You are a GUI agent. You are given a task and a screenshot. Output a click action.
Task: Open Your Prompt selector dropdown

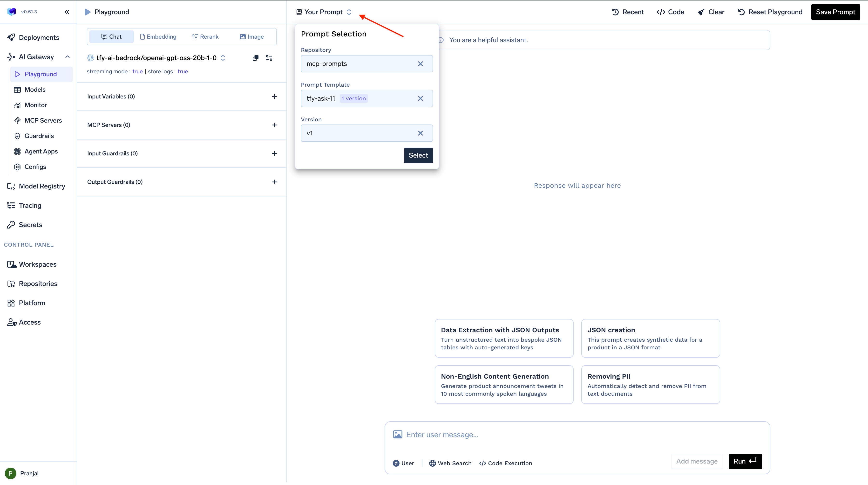(x=324, y=12)
